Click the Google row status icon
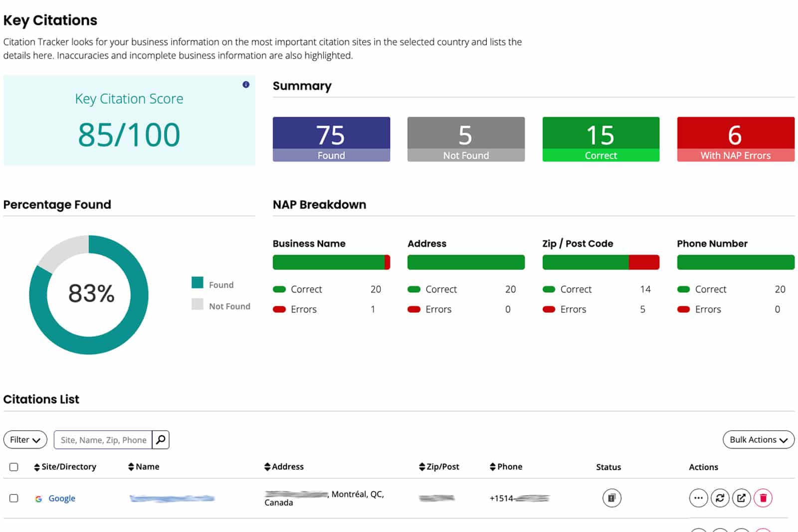The height and width of the screenshot is (532, 798). pyautogui.click(x=611, y=498)
